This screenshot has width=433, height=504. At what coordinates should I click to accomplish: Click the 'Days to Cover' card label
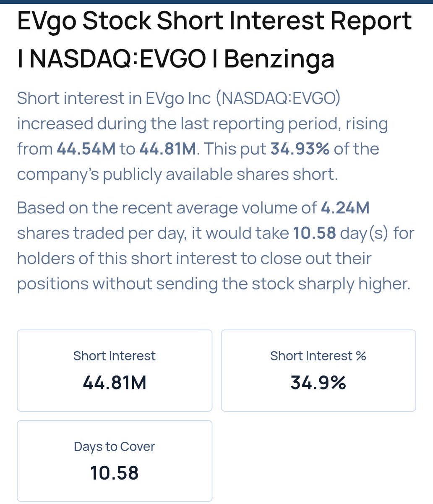coord(115,446)
